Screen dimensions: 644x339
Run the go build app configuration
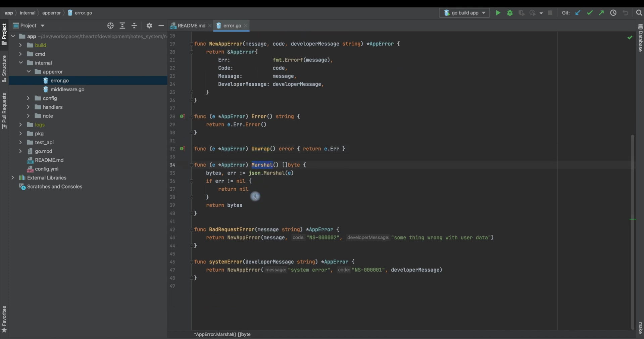click(498, 13)
